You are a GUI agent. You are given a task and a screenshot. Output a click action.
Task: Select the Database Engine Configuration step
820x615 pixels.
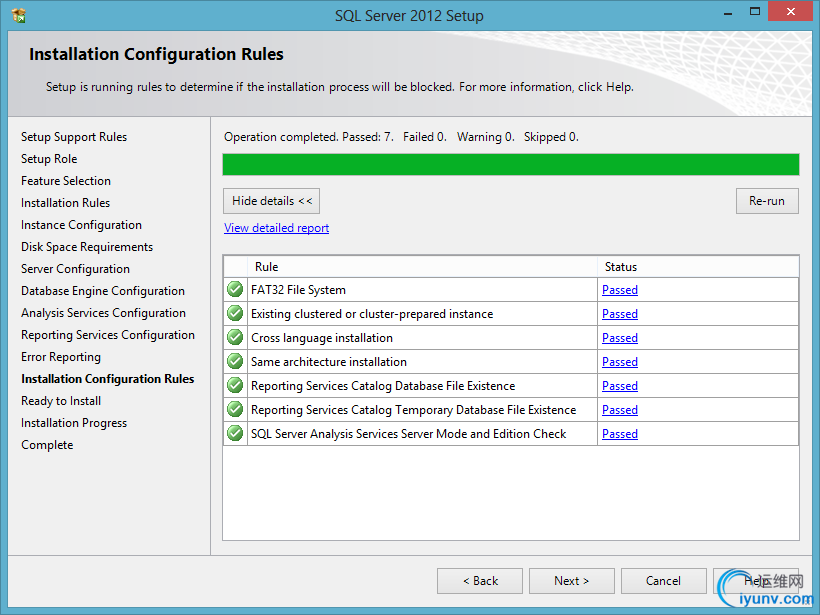point(102,291)
